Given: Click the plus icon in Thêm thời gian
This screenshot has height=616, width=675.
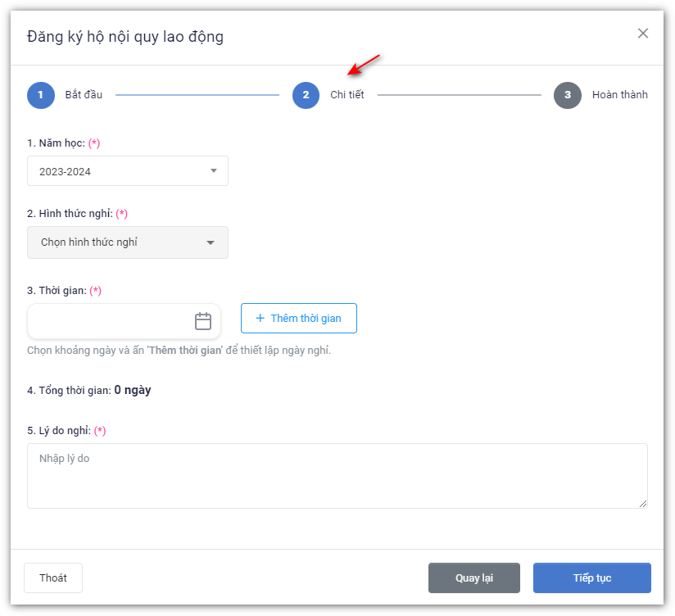Looking at the screenshot, I should 260,318.
